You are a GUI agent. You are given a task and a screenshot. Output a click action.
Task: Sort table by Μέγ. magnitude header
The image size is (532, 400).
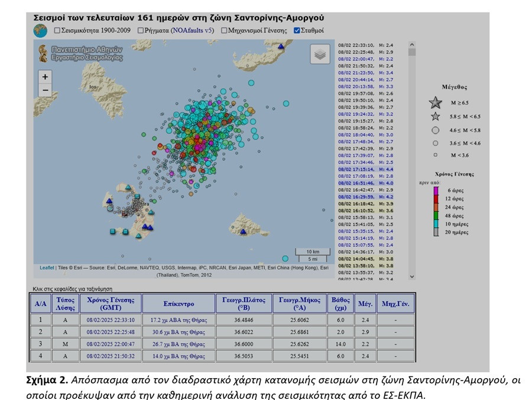[365, 304]
